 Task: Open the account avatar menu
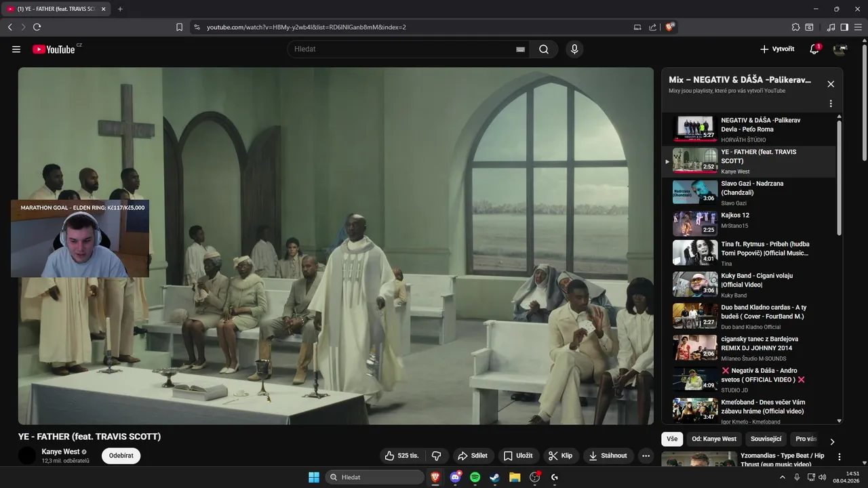click(840, 49)
